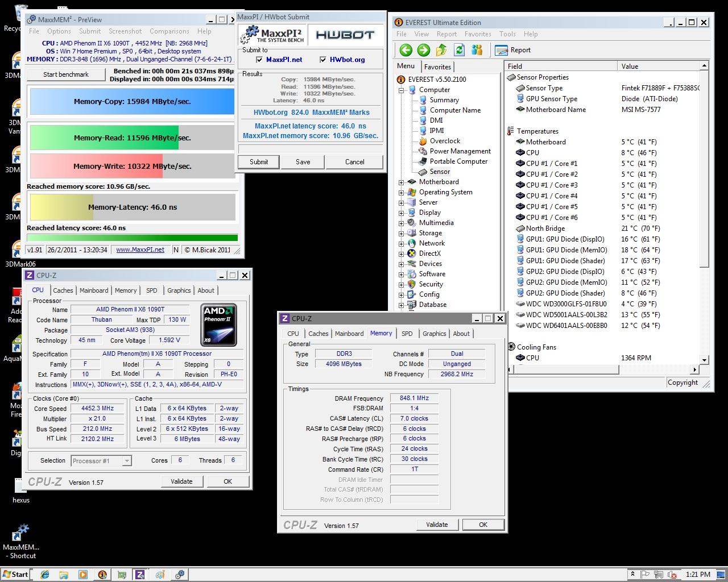Click OK in the CPU-Z CPU window
Screen dimensions: 728x582
[x=227, y=481]
